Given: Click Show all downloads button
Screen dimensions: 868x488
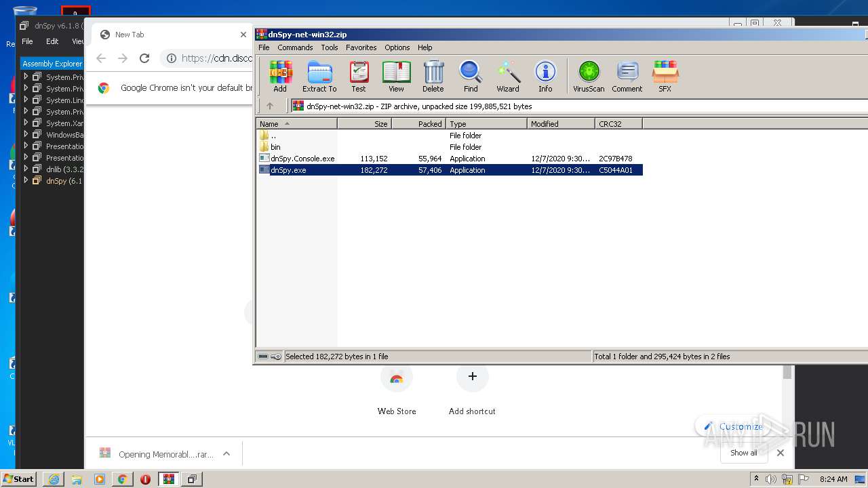Looking at the screenshot, I should click(744, 453).
